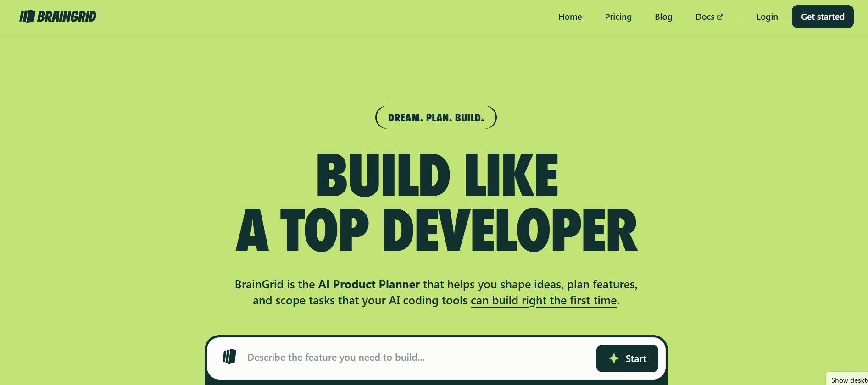The image size is (868, 385).
Task: Open the Docs external link
Action: click(709, 17)
